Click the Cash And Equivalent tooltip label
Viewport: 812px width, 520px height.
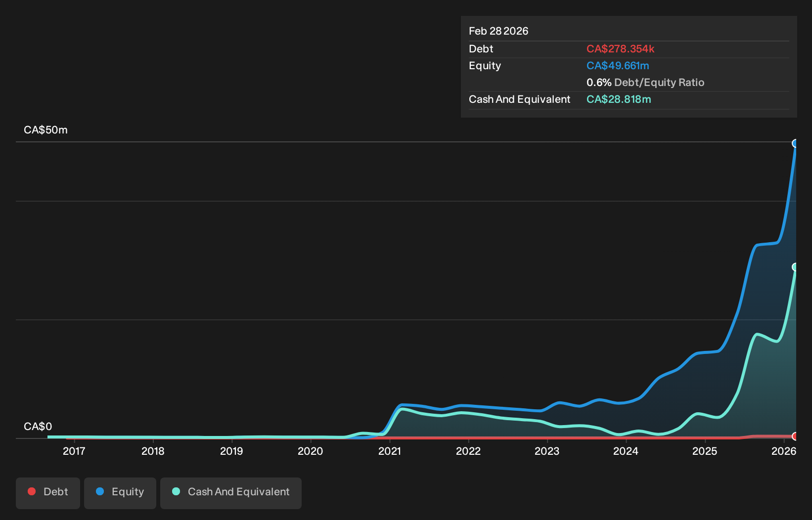pos(519,99)
